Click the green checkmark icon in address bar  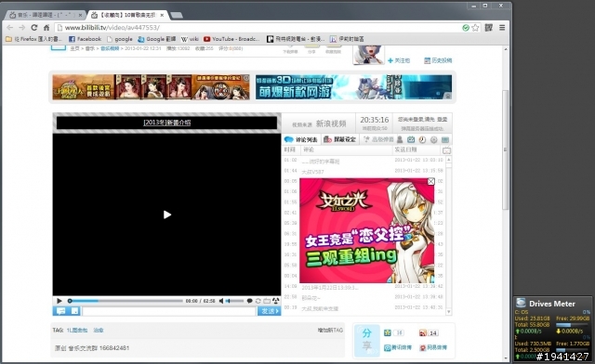click(466, 28)
